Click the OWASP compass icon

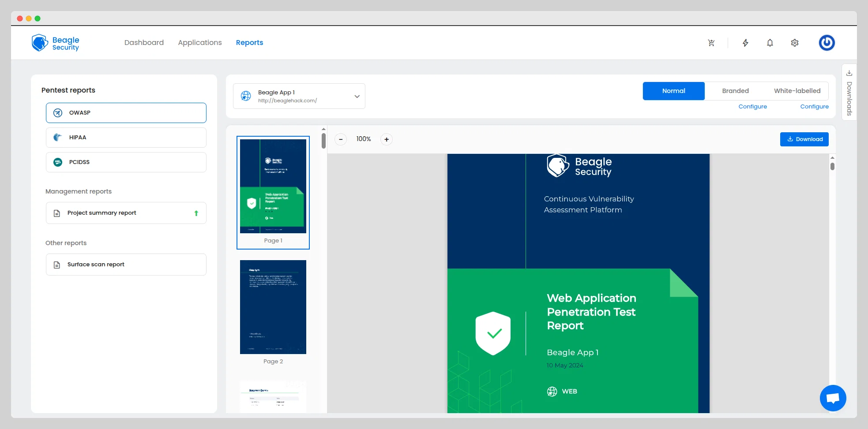click(x=58, y=113)
